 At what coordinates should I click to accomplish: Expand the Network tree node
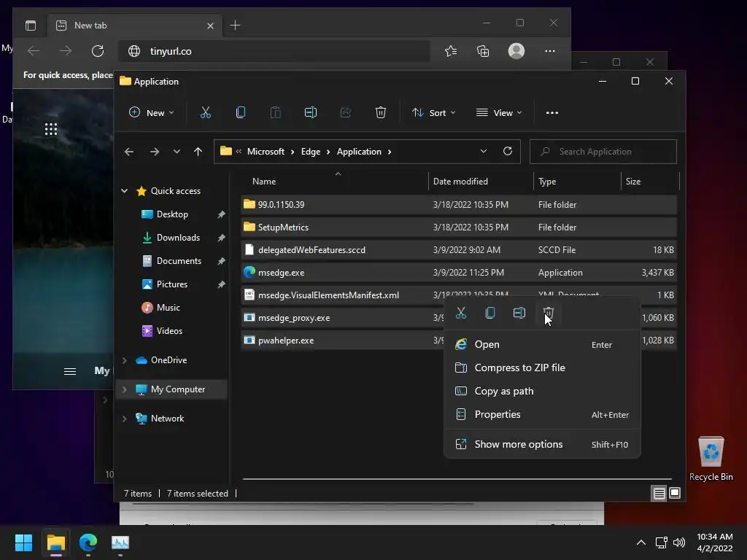click(124, 419)
